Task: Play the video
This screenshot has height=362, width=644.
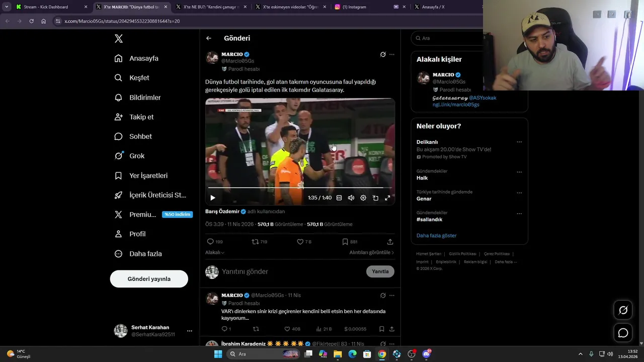Action: (x=212, y=198)
